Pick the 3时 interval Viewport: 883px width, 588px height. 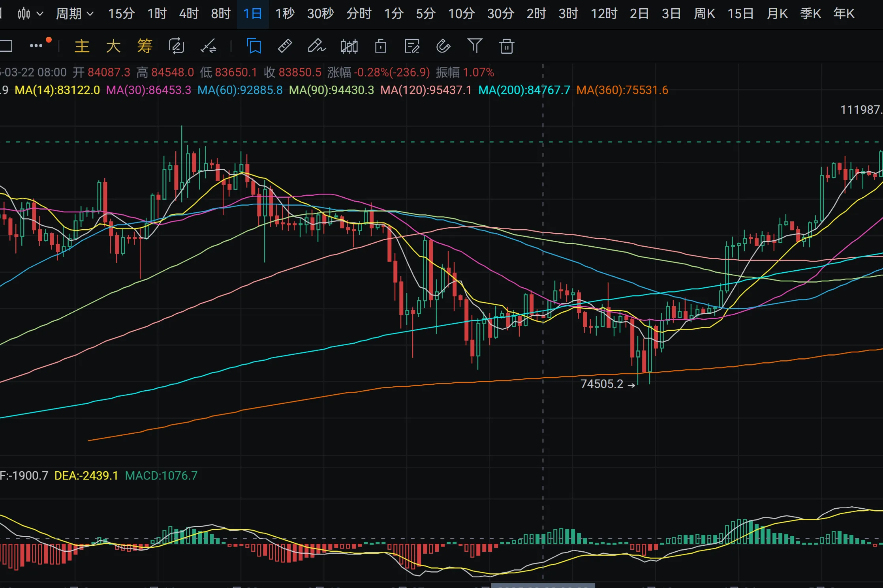tap(568, 14)
